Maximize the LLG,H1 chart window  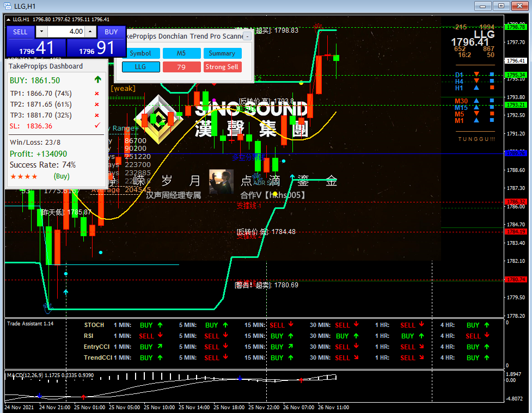(x=501, y=6)
